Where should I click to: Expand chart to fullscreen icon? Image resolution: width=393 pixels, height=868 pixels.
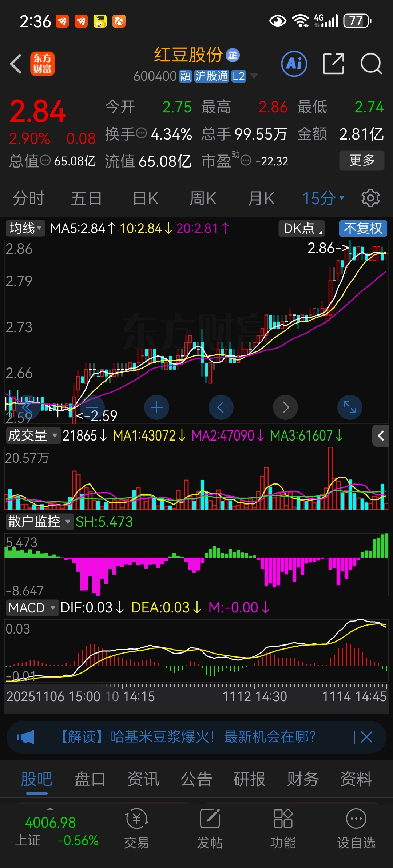click(350, 407)
